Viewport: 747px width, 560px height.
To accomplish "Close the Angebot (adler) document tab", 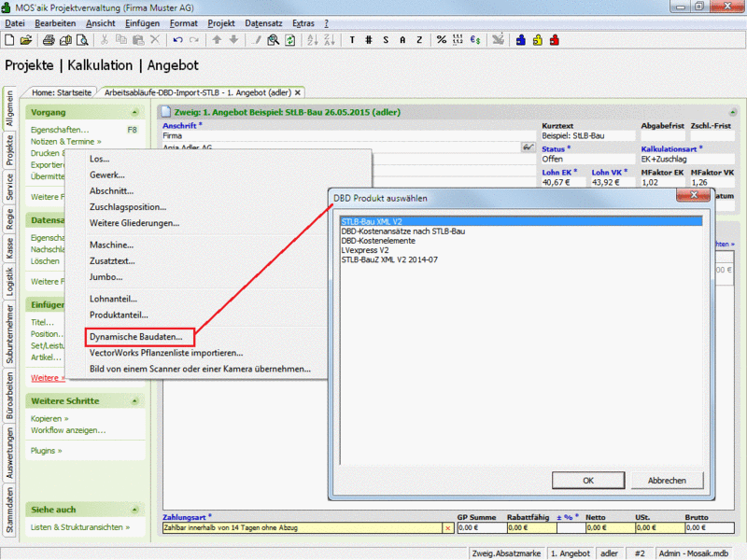I will pos(298,92).
